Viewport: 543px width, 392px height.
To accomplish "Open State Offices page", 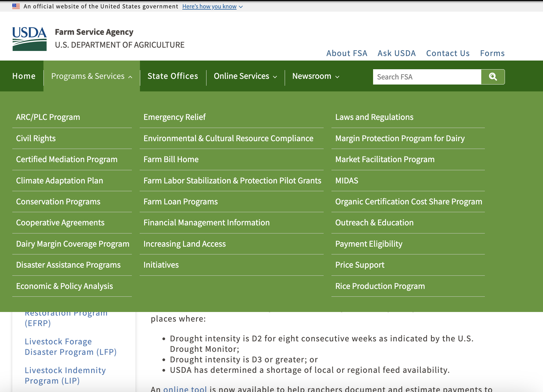I will [173, 76].
